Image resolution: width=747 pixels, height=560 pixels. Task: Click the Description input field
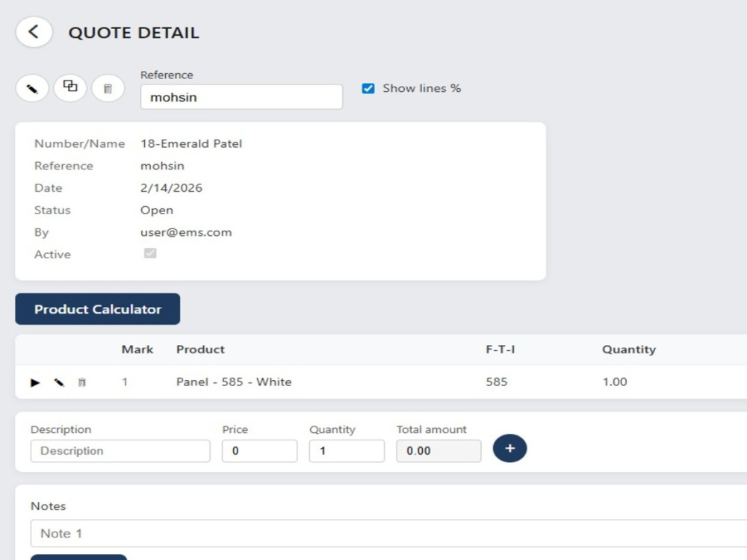(x=120, y=451)
